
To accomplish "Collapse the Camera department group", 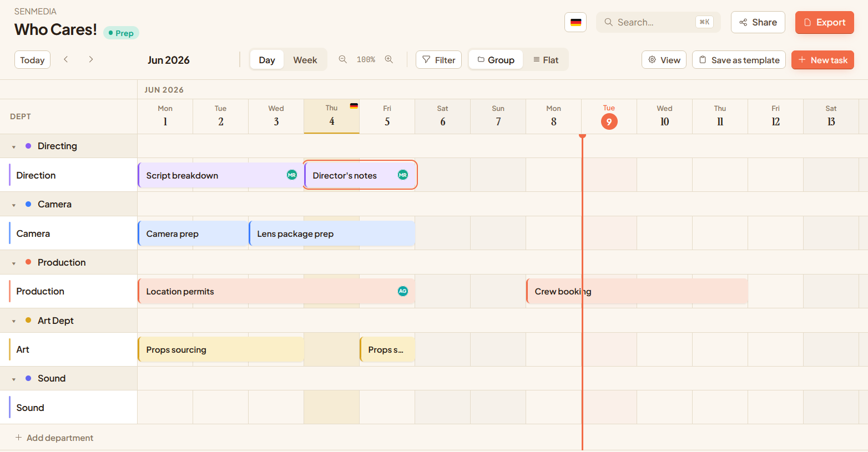I will coord(14,205).
